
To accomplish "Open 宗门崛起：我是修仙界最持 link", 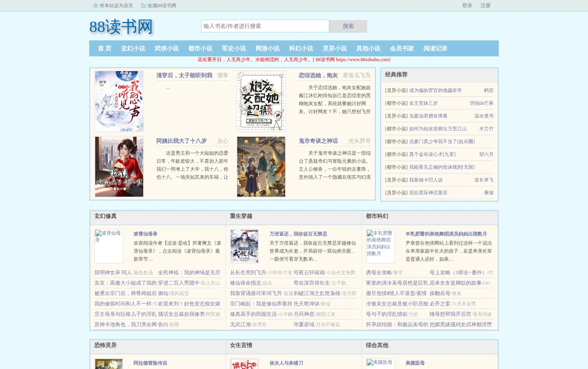I will [x=261, y=304].
